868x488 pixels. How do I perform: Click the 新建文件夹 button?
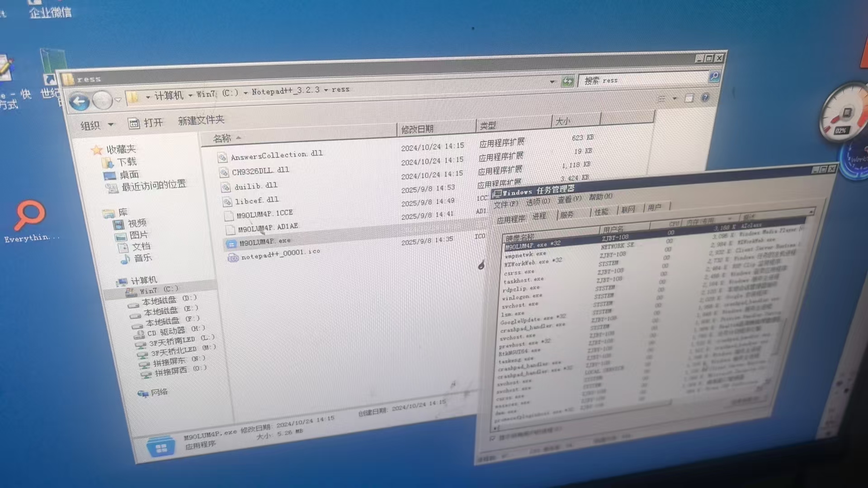tap(201, 120)
